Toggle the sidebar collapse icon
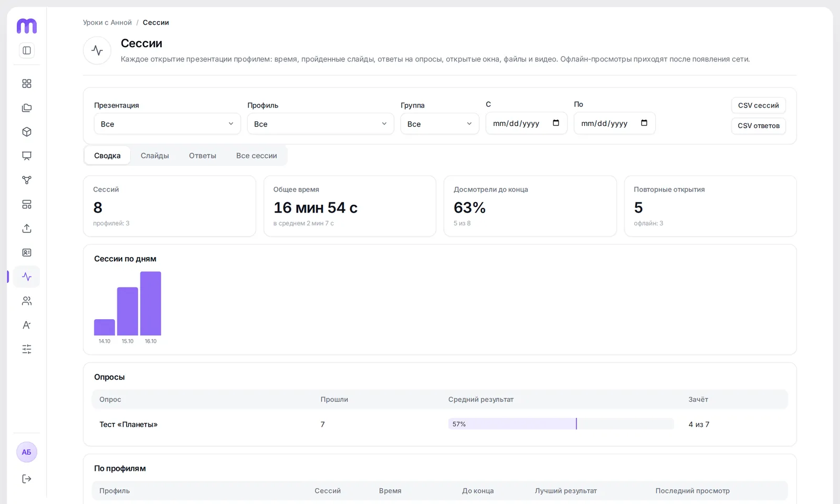 [x=27, y=50]
